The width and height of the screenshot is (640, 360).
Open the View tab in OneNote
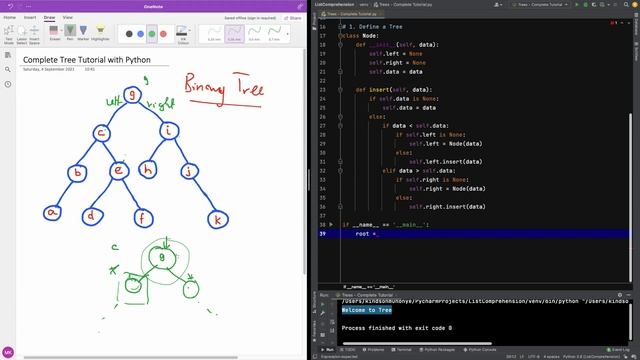[67, 18]
